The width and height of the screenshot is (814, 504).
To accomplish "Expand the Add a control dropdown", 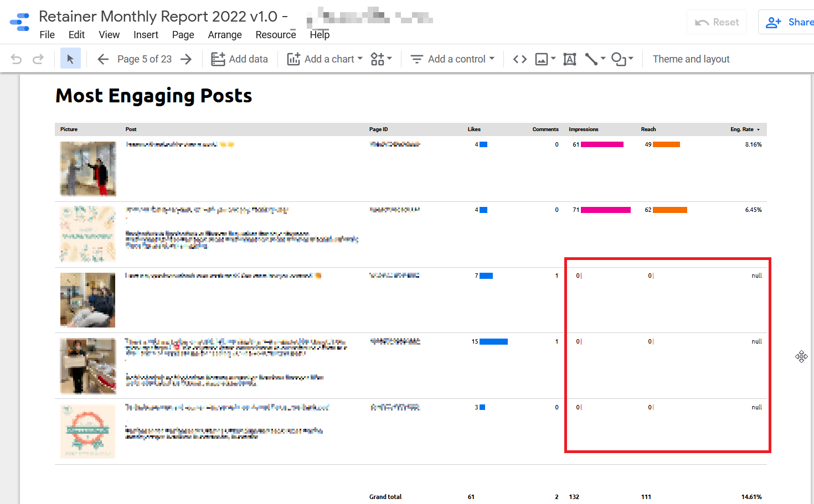I will coord(452,59).
